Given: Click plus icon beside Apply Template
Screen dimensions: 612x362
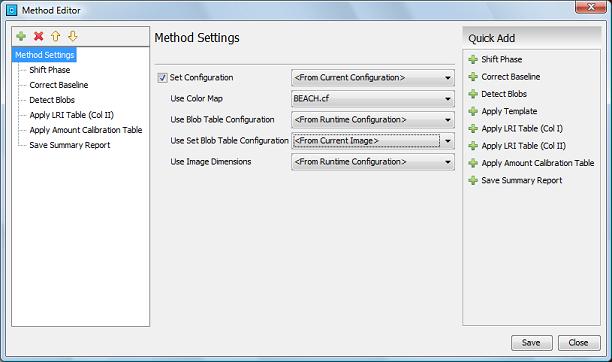Looking at the screenshot, I should (473, 111).
